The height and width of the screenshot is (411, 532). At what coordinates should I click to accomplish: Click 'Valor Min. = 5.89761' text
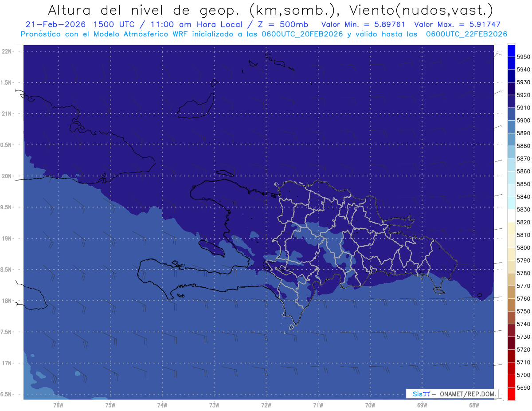[x=363, y=24]
